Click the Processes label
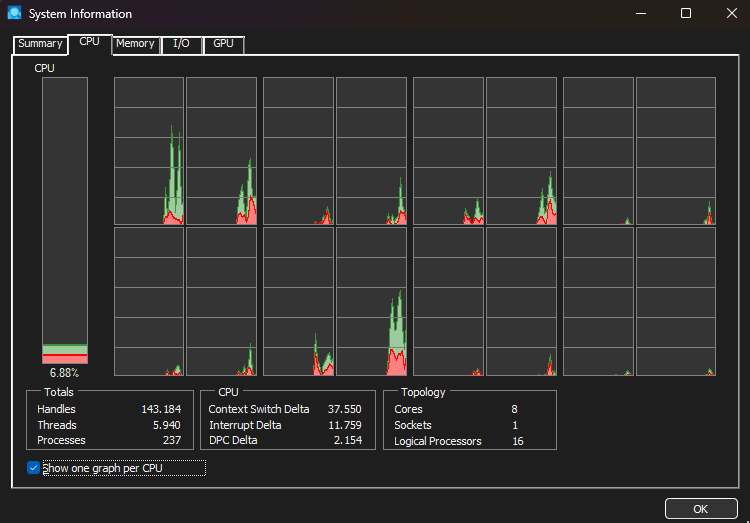The image size is (750, 523). click(x=61, y=440)
